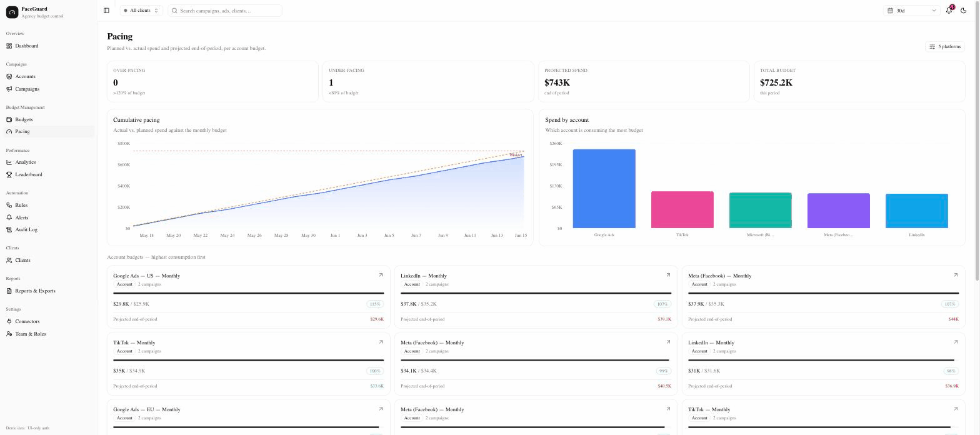Collapse the sidebar with the panel toggle icon

[106, 11]
